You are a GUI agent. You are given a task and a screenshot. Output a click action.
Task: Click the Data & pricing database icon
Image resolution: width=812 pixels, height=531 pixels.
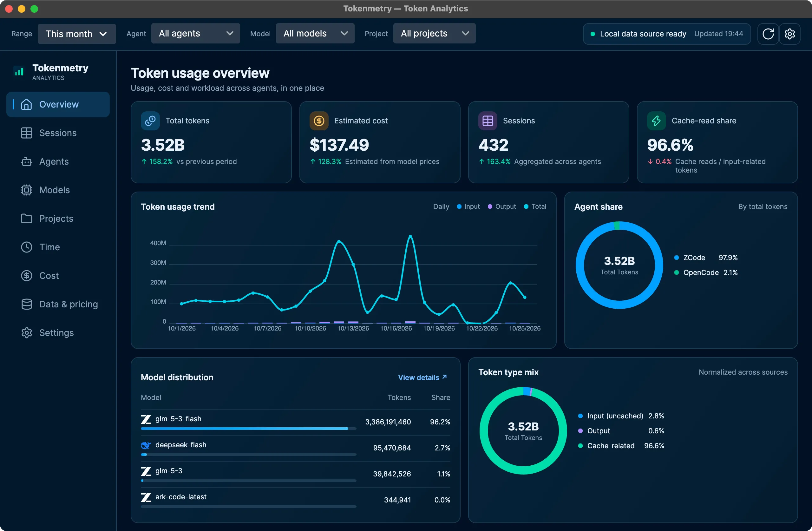click(x=26, y=304)
